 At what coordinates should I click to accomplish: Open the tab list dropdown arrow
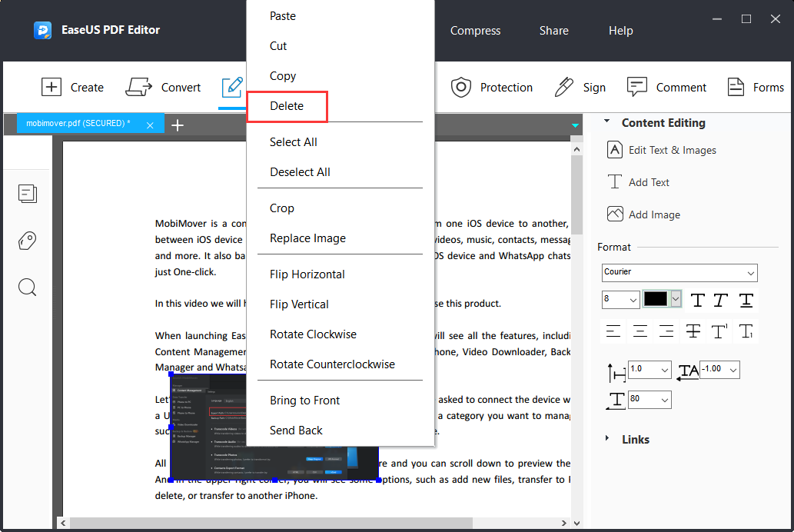pyautogui.click(x=575, y=125)
